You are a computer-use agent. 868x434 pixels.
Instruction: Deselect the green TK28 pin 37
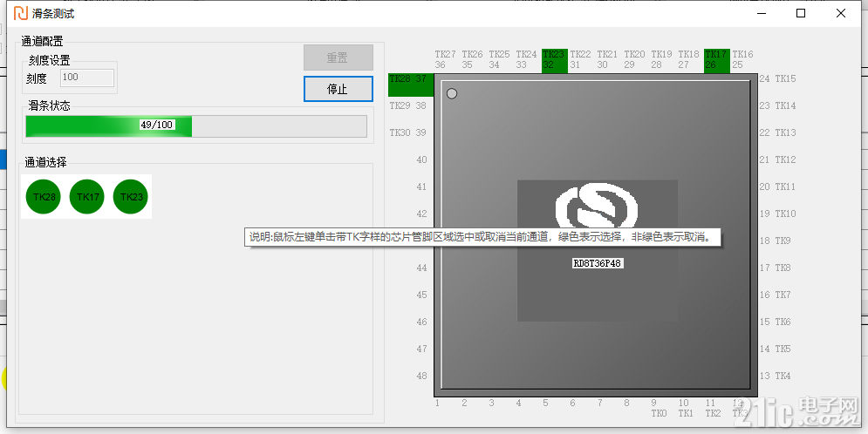411,85
